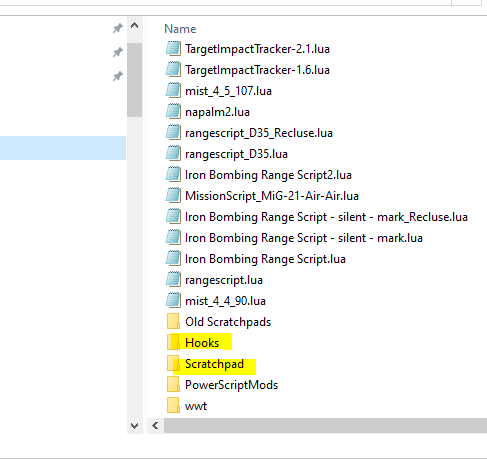Click the wwt folder icon
Image resolution: width=487 pixels, height=459 pixels.
[173, 406]
